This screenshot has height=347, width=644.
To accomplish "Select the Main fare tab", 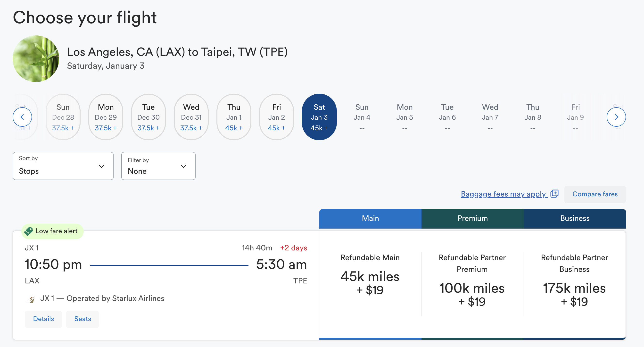I will click(370, 218).
